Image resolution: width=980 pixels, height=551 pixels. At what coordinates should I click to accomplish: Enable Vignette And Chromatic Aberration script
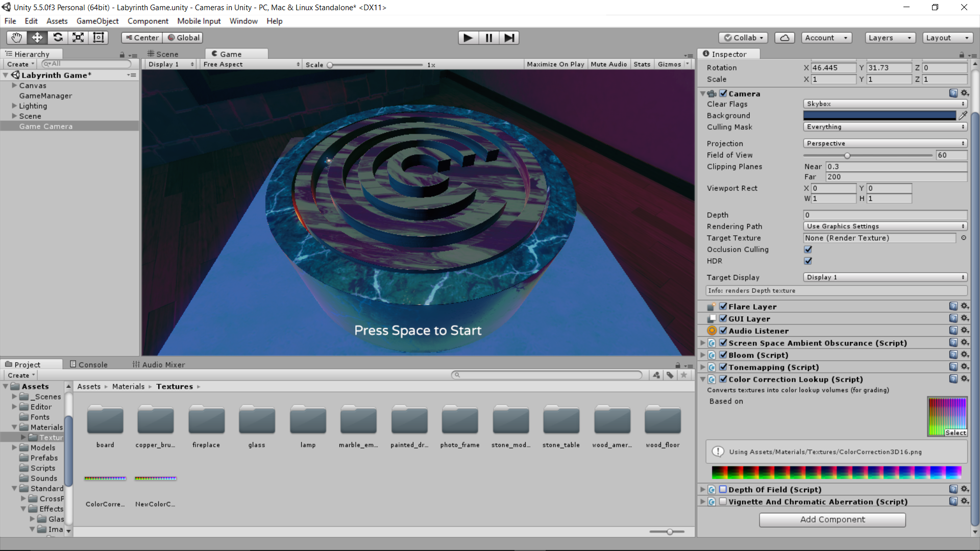point(723,502)
